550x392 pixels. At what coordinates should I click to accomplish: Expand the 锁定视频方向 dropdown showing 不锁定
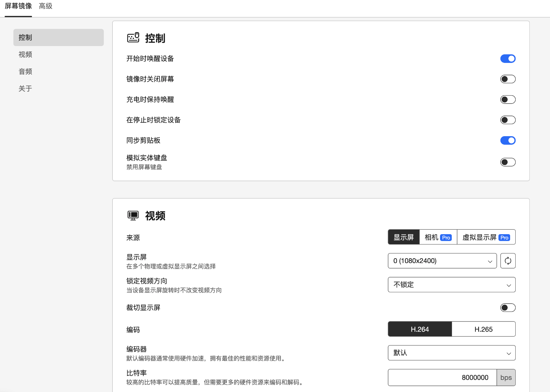pos(451,285)
